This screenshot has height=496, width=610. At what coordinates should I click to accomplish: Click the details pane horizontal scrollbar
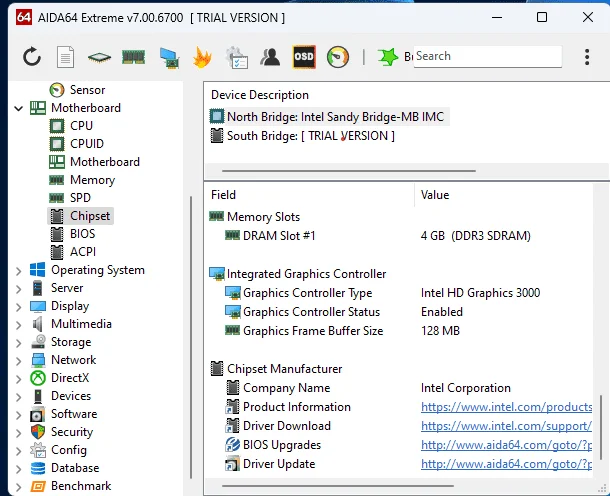pos(338,485)
